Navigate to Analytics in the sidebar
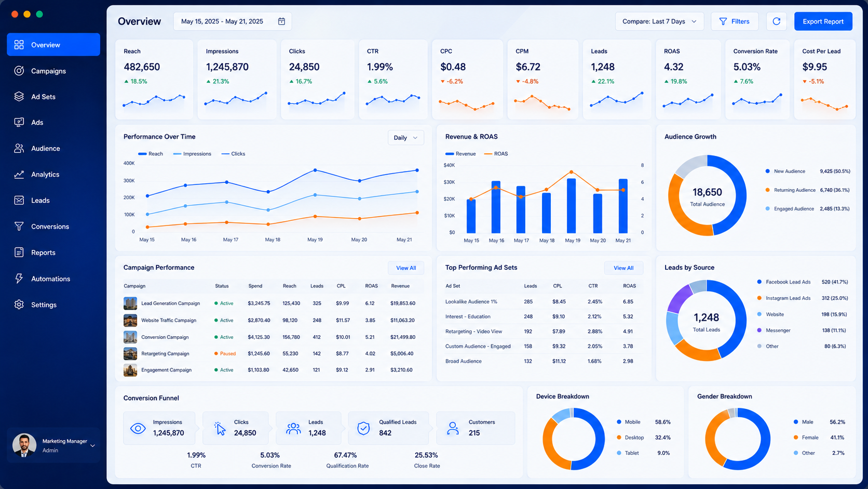Screen dimensions: 868x489 pos(53,174)
